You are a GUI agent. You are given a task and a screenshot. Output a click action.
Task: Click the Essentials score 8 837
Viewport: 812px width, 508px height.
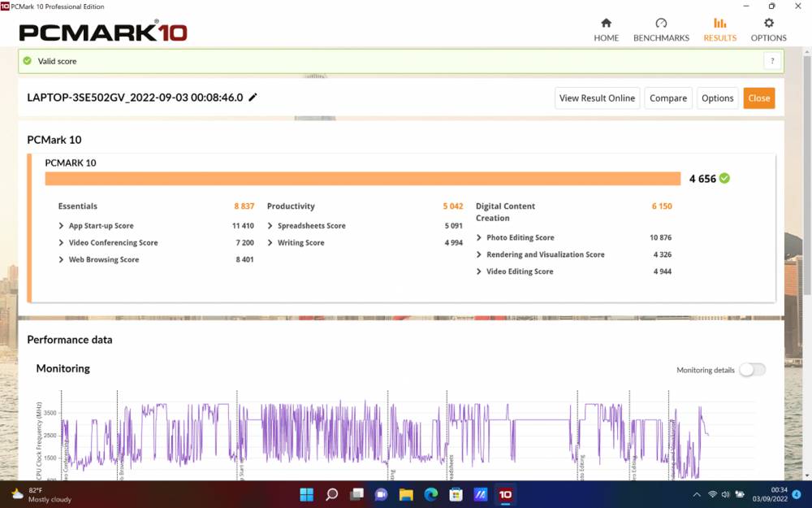pos(244,206)
